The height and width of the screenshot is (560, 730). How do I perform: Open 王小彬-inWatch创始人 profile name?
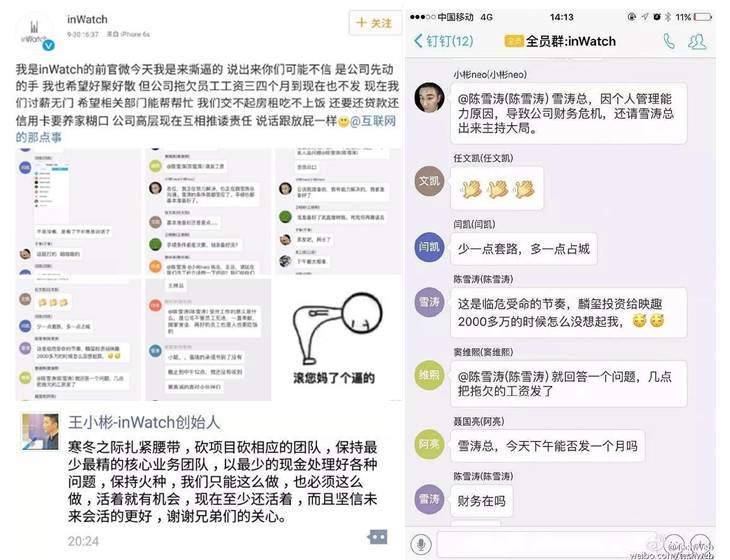[144, 422]
